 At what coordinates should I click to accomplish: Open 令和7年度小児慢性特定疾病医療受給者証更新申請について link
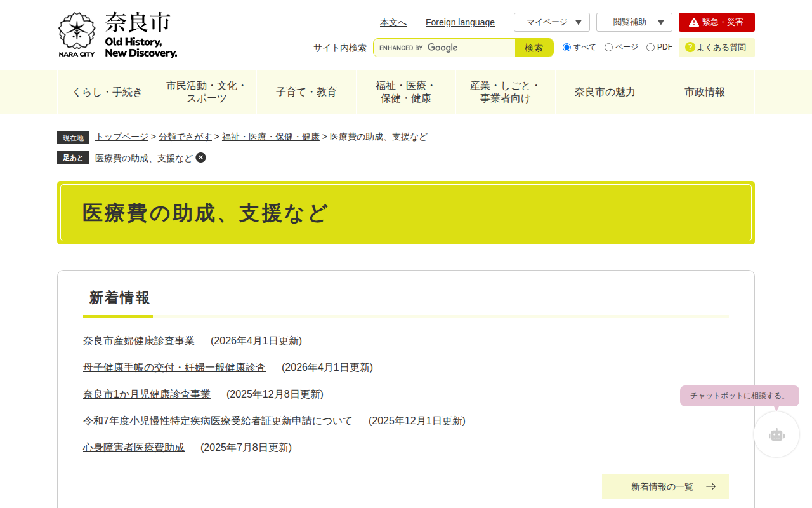tap(218, 421)
